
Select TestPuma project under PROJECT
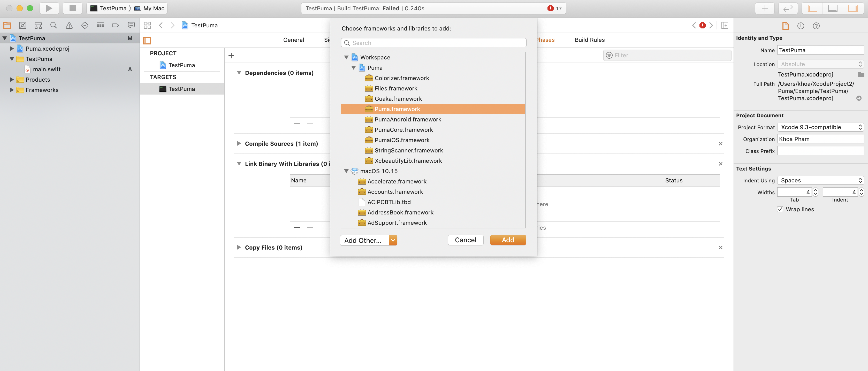182,65
